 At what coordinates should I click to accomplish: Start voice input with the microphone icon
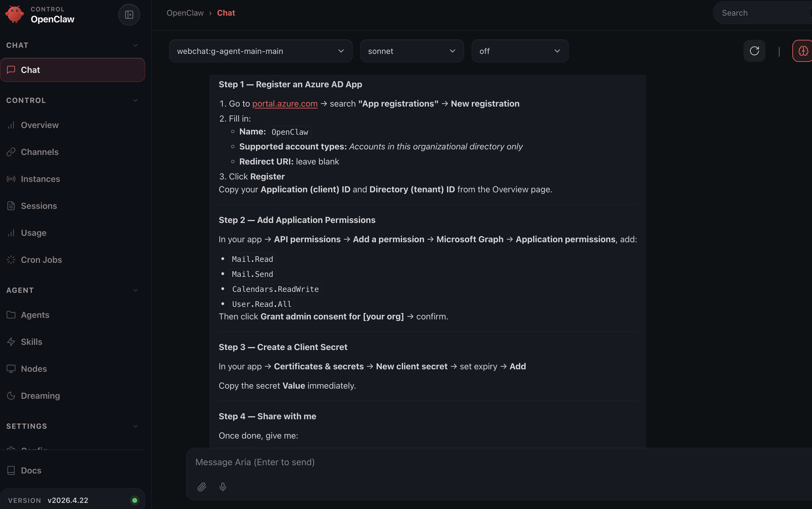223,487
